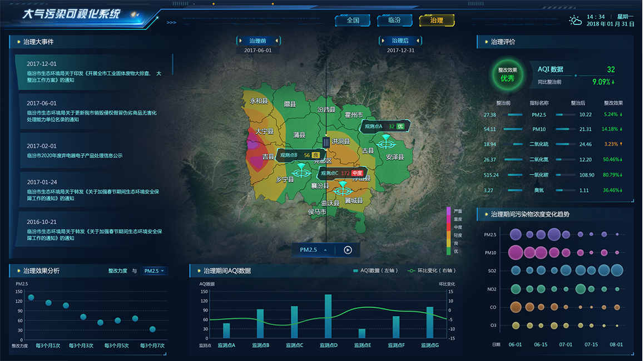
Task: Click the 监测点D bar in AQI chart
Action: pyautogui.click(x=328, y=316)
